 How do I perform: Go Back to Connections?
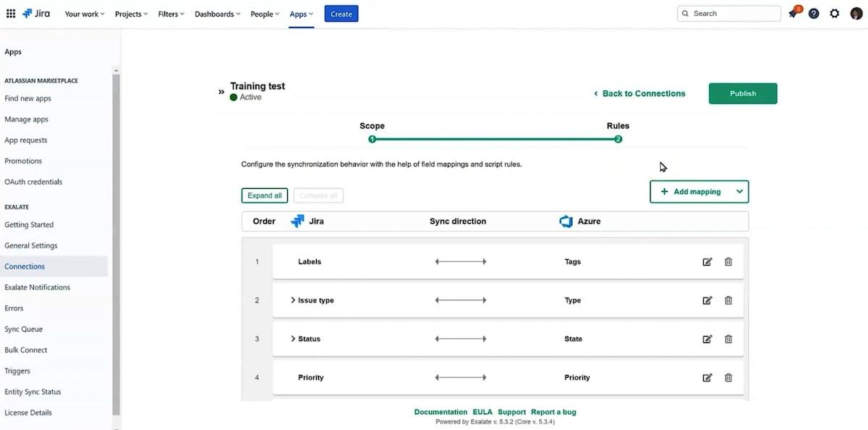[x=639, y=93]
